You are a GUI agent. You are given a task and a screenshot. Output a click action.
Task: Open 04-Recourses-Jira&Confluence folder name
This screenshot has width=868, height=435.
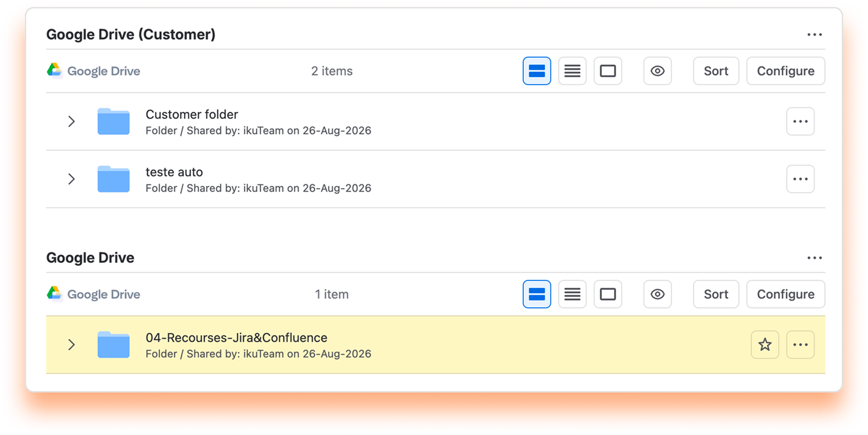point(236,338)
